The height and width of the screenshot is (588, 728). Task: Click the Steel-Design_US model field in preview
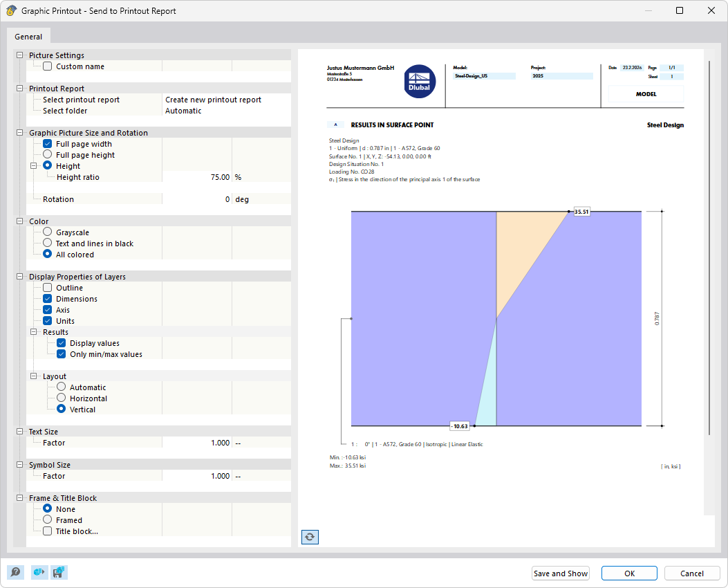pyautogui.click(x=484, y=75)
